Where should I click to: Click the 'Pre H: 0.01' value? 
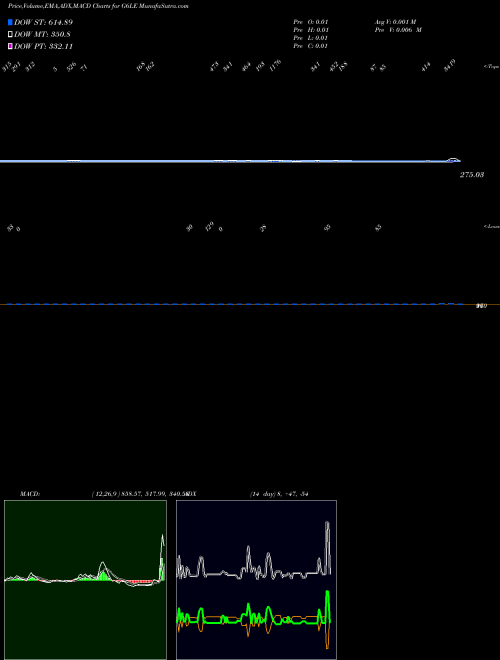pyautogui.click(x=311, y=30)
